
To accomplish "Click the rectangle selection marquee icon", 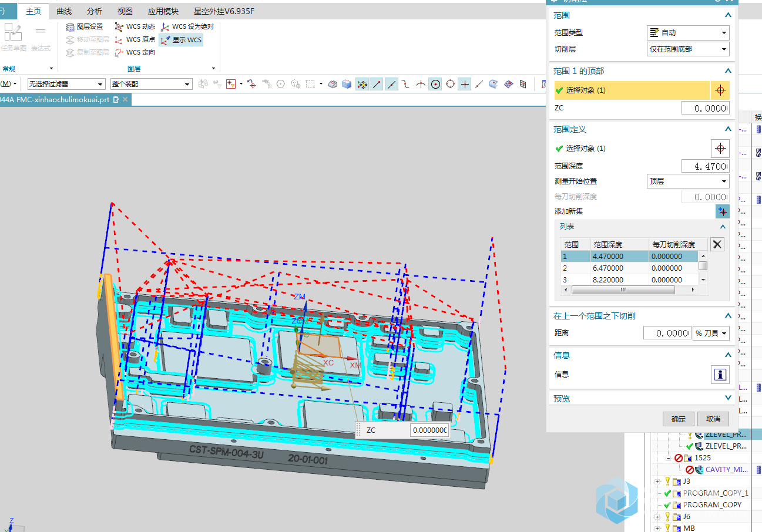I will point(310,84).
